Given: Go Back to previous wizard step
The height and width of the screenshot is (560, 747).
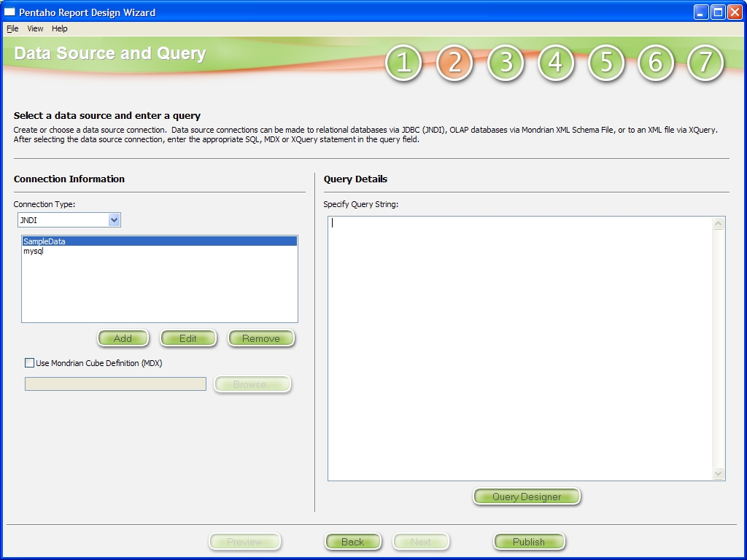Looking at the screenshot, I should [353, 542].
